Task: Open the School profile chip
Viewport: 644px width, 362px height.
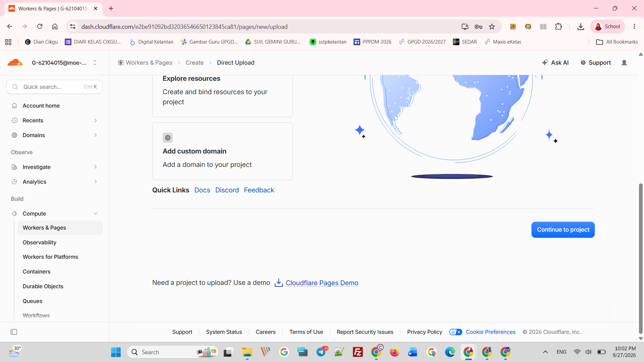Action: click(x=607, y=26)
